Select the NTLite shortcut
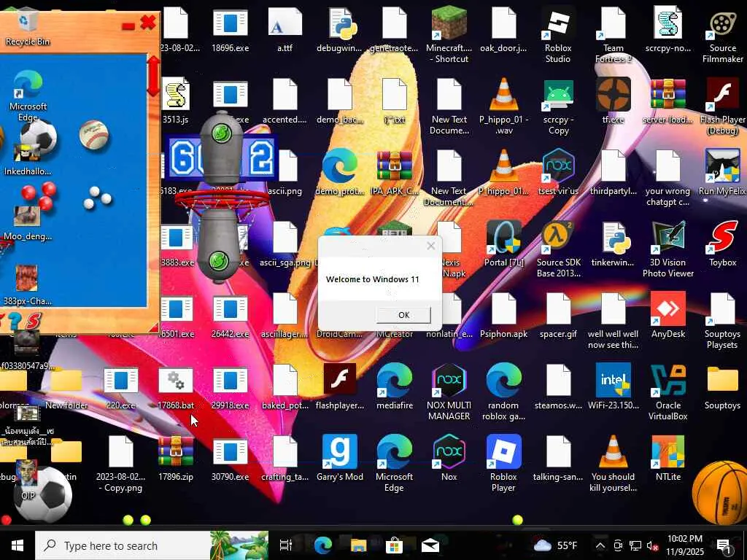Image resolution: width=747 pixels, height=560 pixels. pyautogui.click(x=668, y=458)
